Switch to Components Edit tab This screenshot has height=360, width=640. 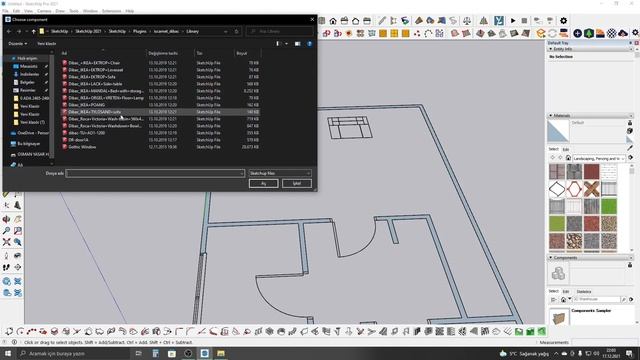tap(566, 291)
